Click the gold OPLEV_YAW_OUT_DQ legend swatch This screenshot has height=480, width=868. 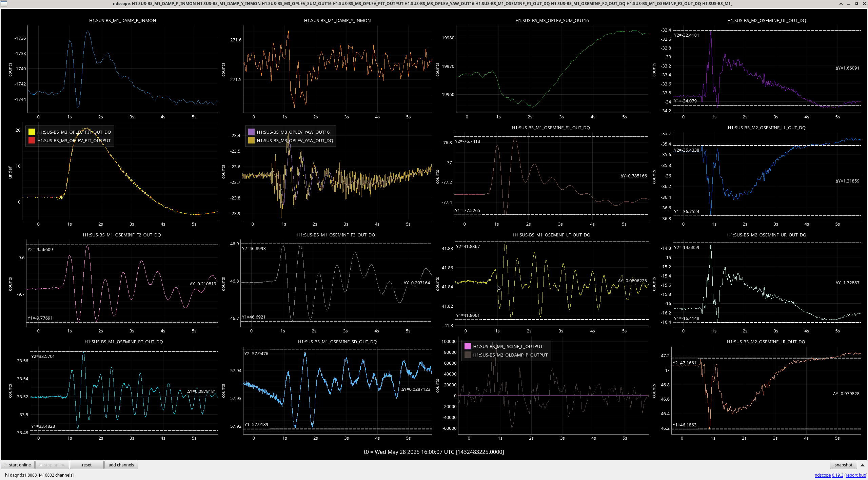251,140
